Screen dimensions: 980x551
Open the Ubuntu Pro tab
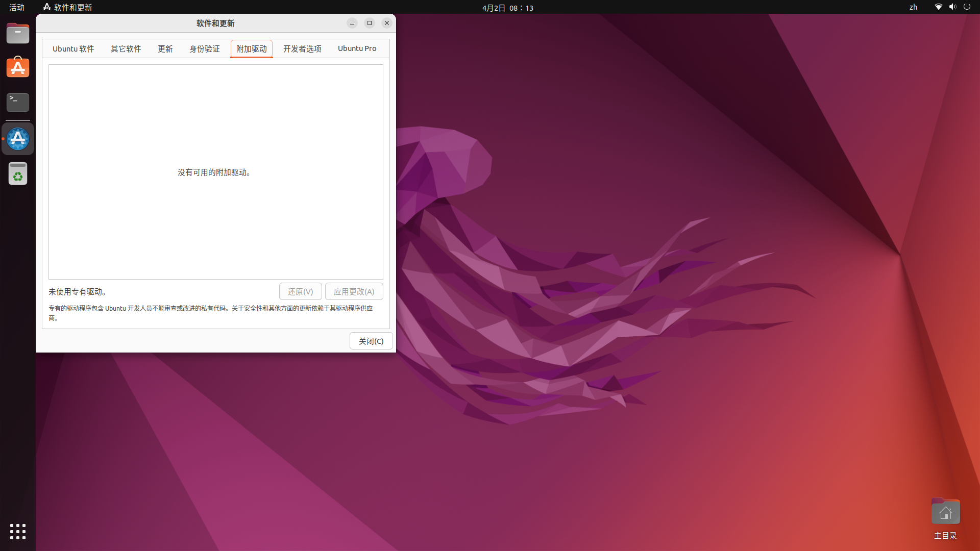[x=357, y=49]
